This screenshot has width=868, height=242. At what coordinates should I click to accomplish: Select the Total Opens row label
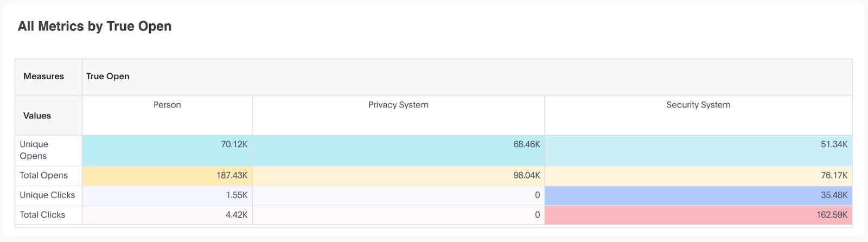(x=48, y=176)
